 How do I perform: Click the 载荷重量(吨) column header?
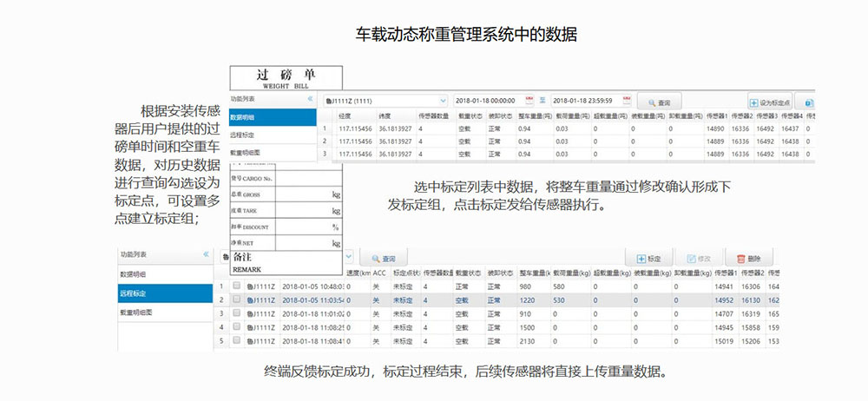click(571, 115)
